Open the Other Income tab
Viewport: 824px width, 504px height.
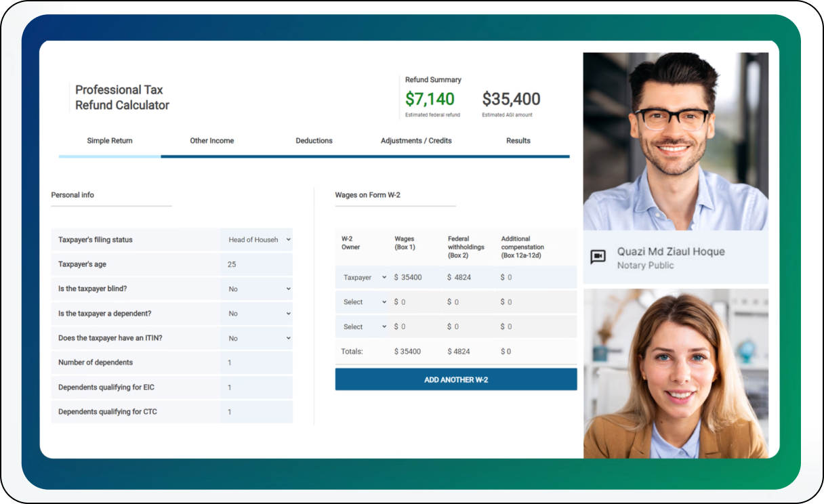click(212, 141)
